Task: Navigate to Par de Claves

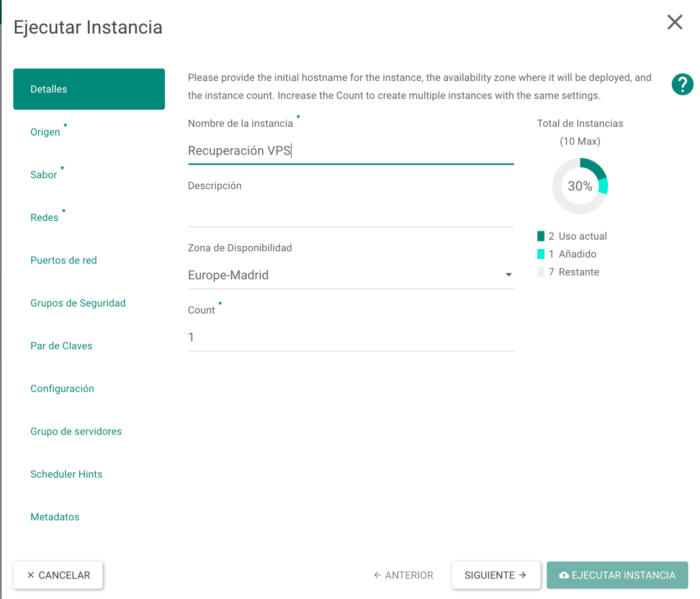Action: pyautogui.click(x=61, y=346)
